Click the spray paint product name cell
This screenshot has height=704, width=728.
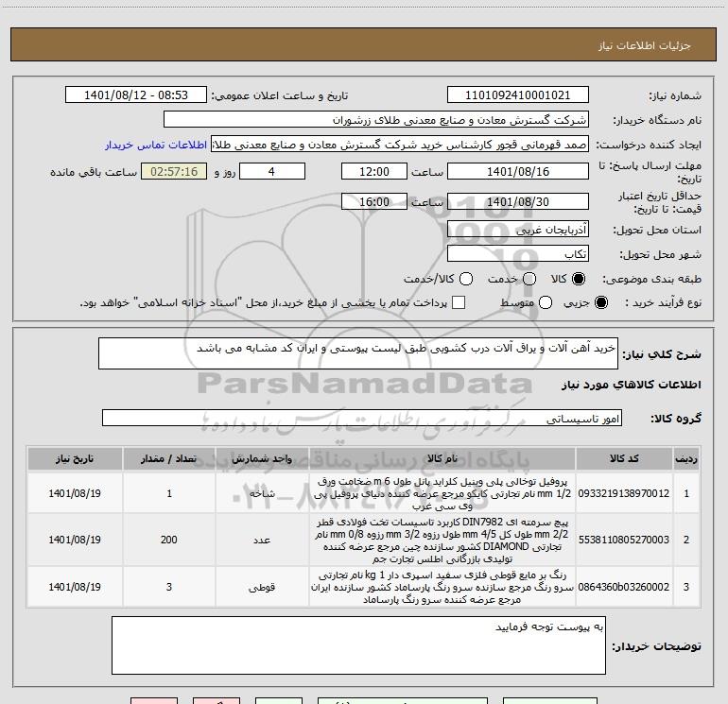pos(442,587)
